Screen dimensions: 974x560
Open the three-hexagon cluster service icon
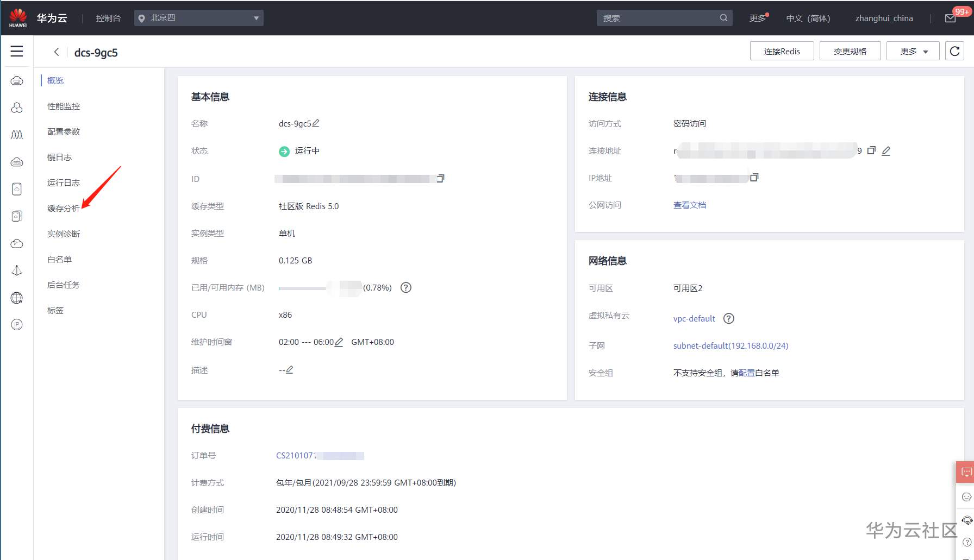[x=17, y=108]
